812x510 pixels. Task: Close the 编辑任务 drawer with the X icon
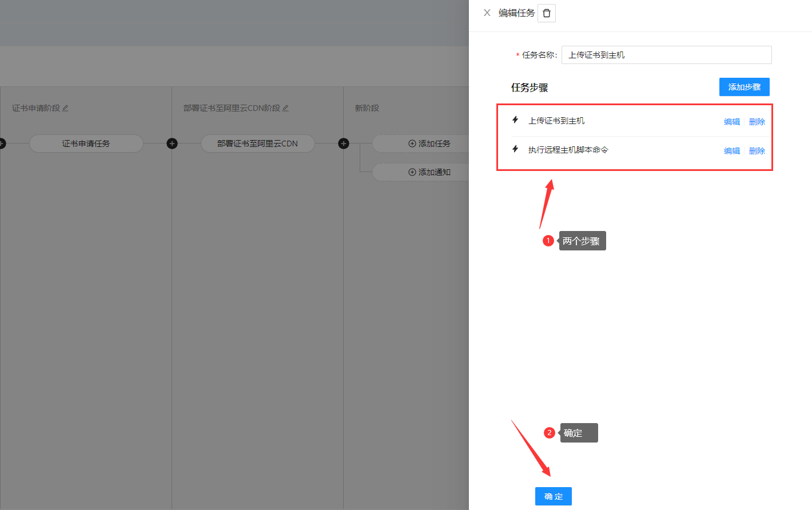click(x=487, y=13)
